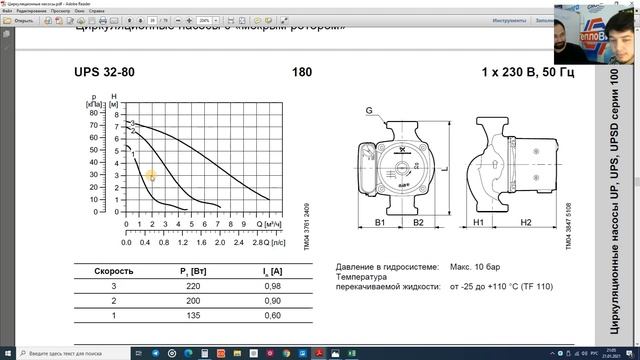
Task: Click the Скорость column header
Action: pyautogui.click(x=114, y=271)
